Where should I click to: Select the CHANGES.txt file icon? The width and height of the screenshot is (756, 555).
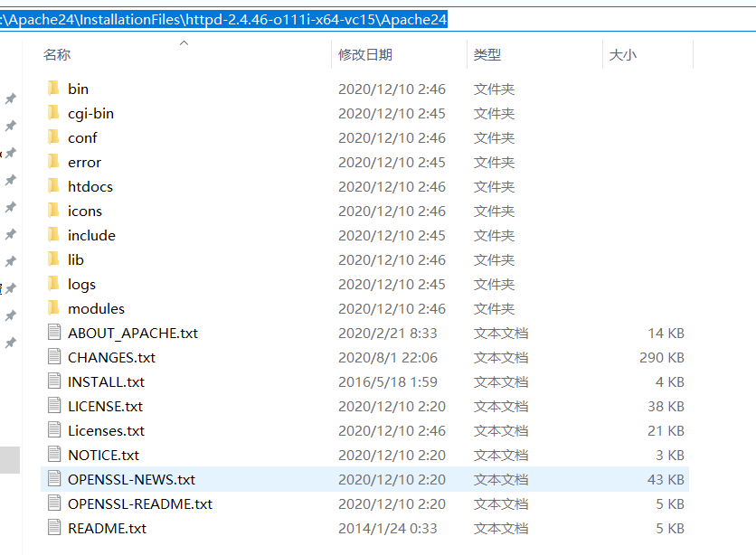56,356
